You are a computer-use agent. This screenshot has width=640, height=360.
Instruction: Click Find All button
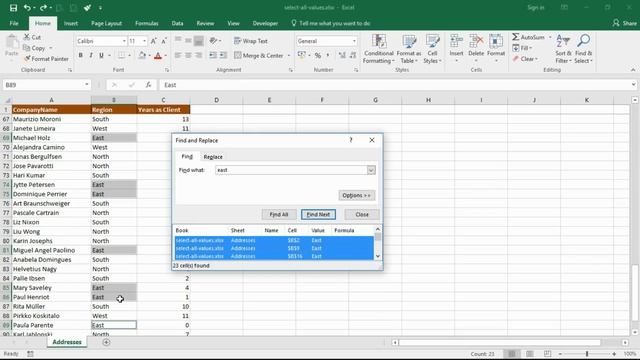tap(279, 214)
